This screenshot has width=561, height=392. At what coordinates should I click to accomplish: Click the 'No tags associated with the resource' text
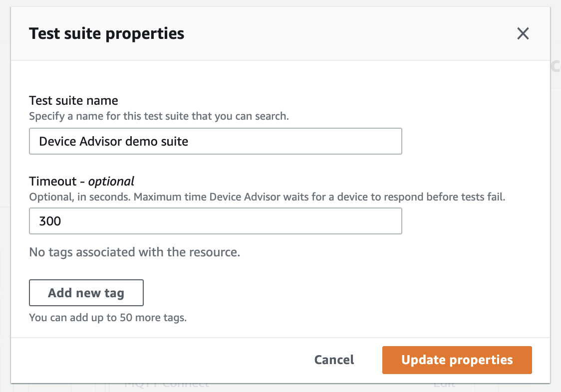[x=134, y=252]
